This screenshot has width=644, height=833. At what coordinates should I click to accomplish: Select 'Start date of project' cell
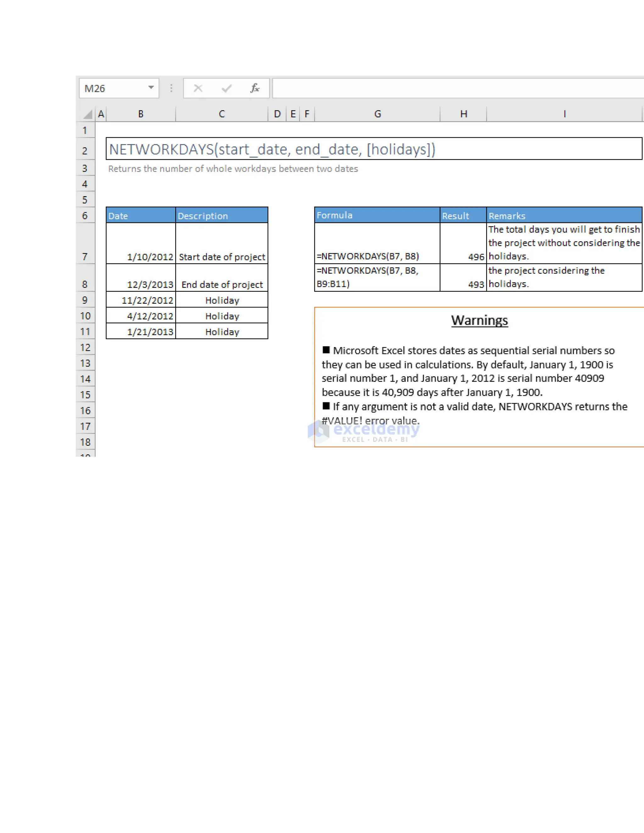222,243
